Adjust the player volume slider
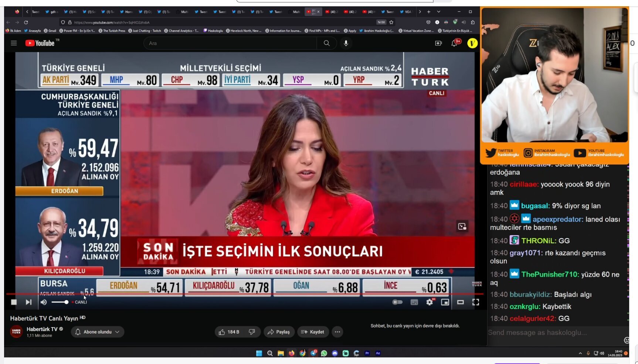Image resolution: width=638 pixels, height=364 pixels. (60, 302)
